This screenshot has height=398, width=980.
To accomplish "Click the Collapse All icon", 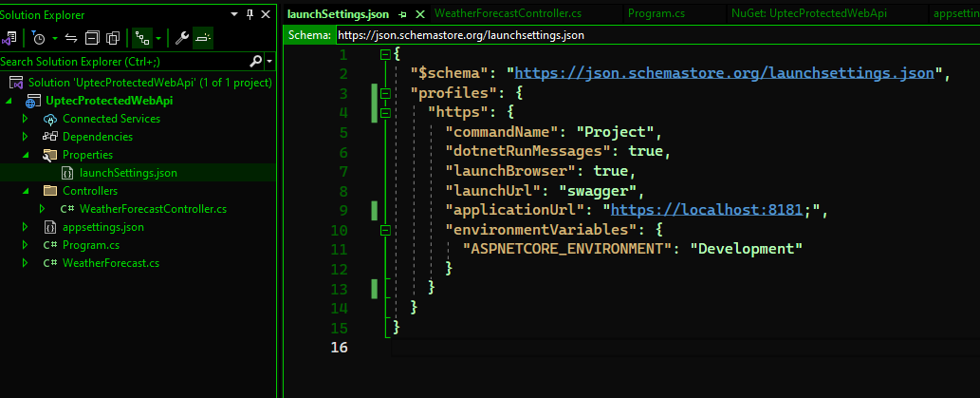I will tap(92, 38).
